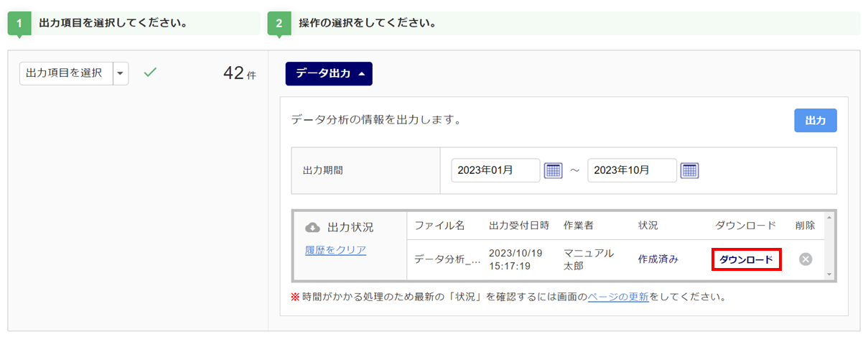Viewport: 868px width, 337px height.
Task: Open the start month calendar picker
Action: point(553,170)
